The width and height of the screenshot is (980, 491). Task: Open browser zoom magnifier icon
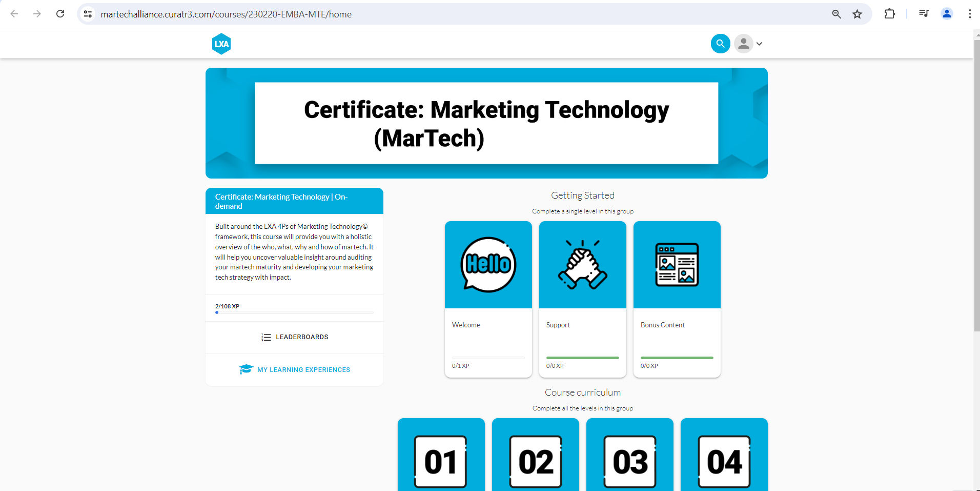click(x=836, y=14)
